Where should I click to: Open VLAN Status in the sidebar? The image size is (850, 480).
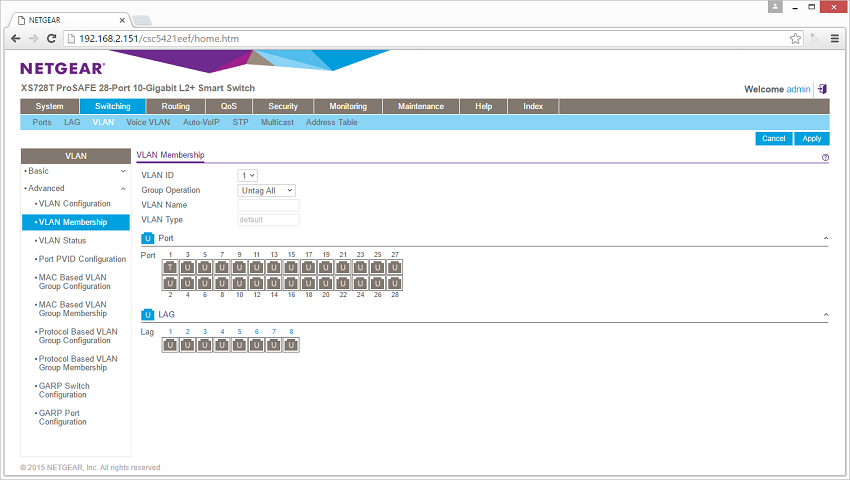(62, 241)
